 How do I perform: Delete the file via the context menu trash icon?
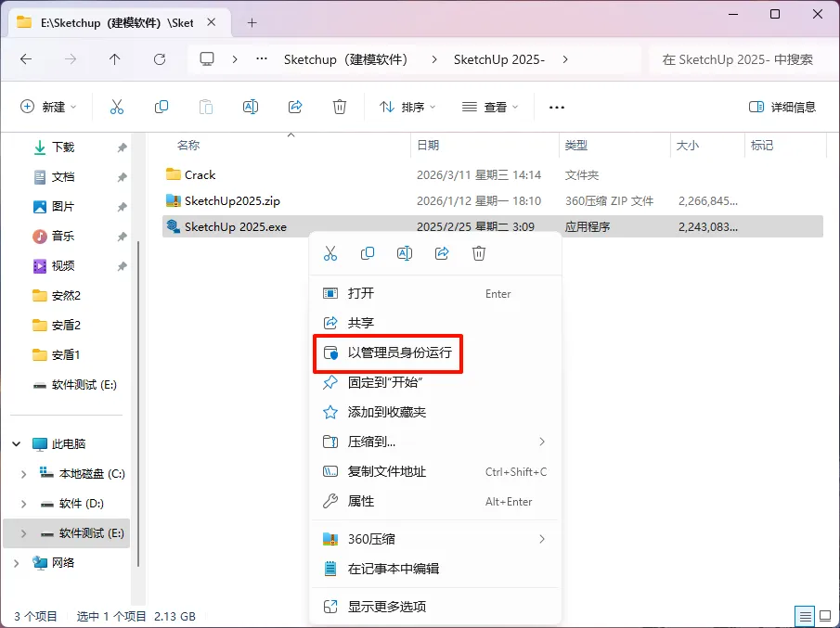[x=479, y=253]
